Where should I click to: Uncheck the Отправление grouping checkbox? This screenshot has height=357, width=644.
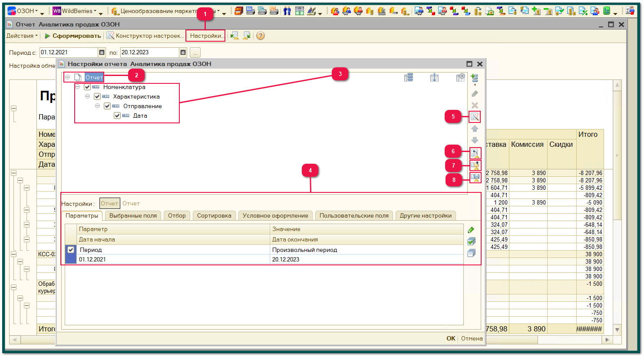[x=107, y=106]
